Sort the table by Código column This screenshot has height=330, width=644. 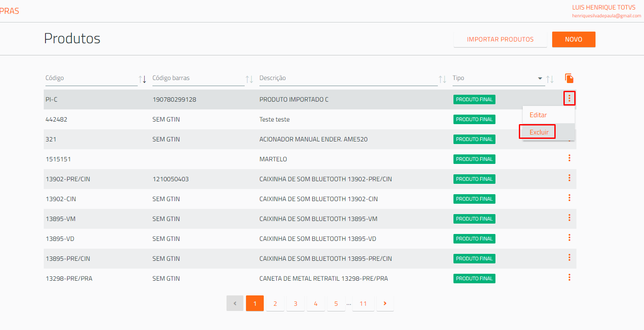pyautogui.click(x=142, y=80)
